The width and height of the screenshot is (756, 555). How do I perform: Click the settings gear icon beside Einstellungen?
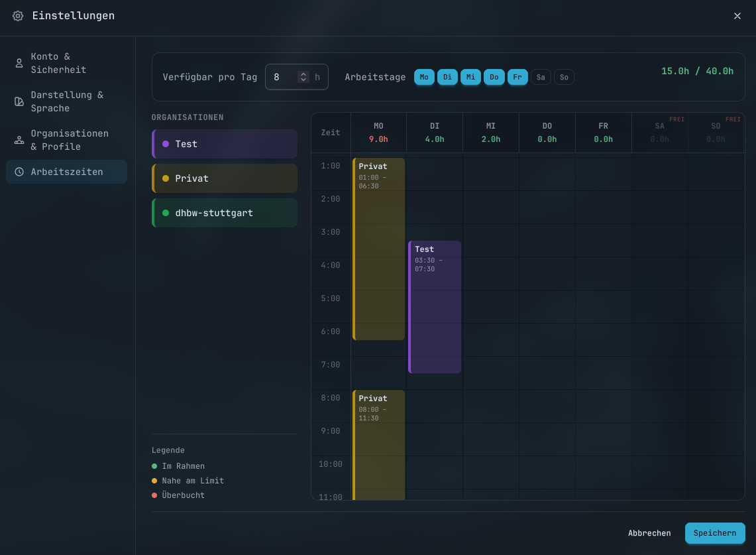click(x=18, y=16)
